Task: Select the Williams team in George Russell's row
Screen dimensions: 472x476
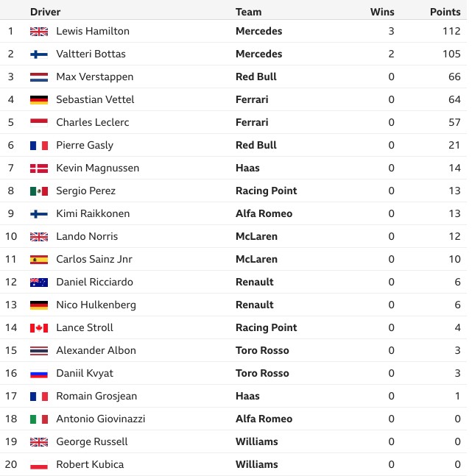Action: click(256, 441)
